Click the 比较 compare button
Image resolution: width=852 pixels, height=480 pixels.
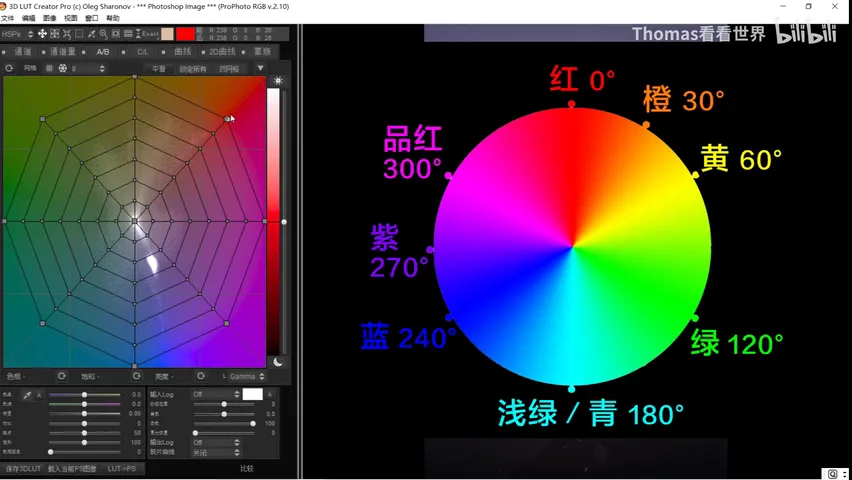(247, 469)
